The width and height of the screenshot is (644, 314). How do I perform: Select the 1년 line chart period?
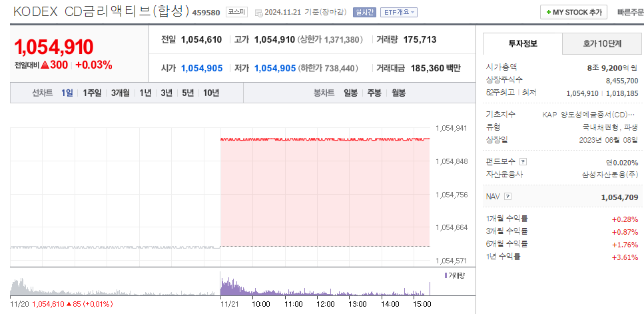pos(145,93)
